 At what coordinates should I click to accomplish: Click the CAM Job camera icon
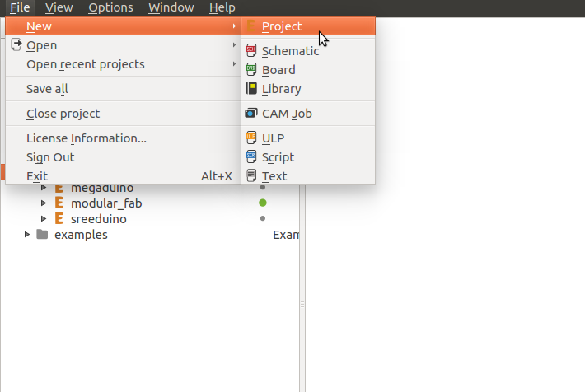coord(251,113)
